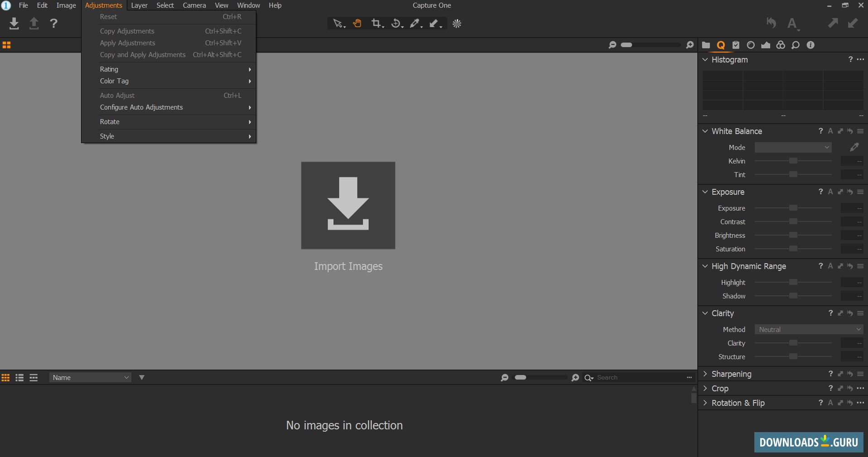This screenshot has width=868, height=457.
Task: Click the large Import Images button
Action: pyautogui.click(x=348, y=205)
